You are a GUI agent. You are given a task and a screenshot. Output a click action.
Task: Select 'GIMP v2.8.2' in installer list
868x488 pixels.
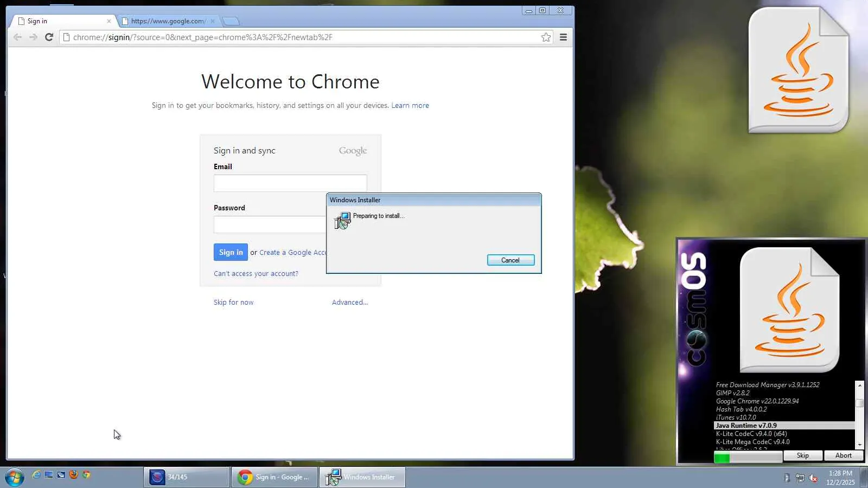pyautogui.click(x=784, y=393)
